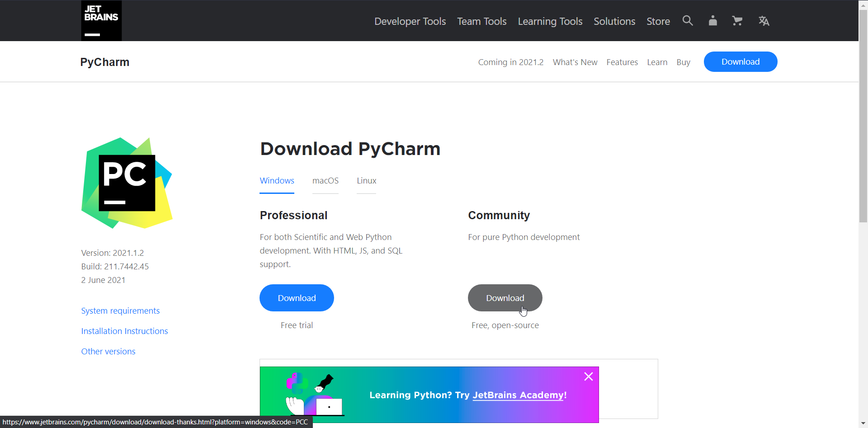Open the language selector icon

click(764, 21)
